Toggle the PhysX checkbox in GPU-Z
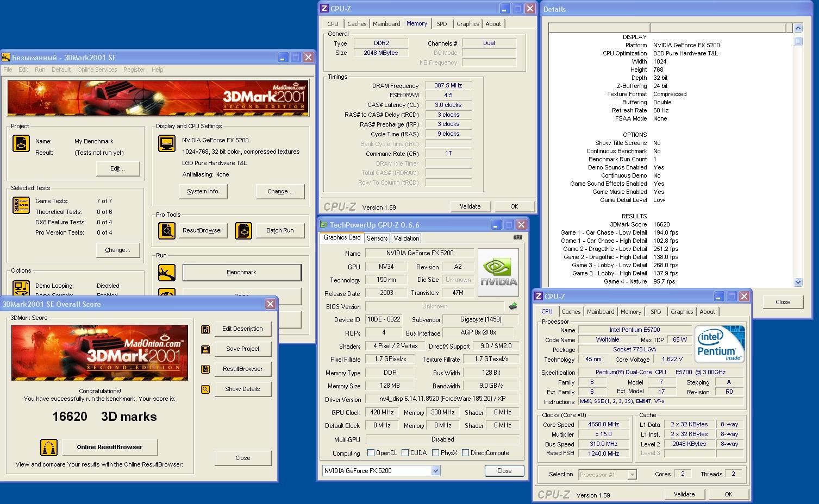 (435, 453)
